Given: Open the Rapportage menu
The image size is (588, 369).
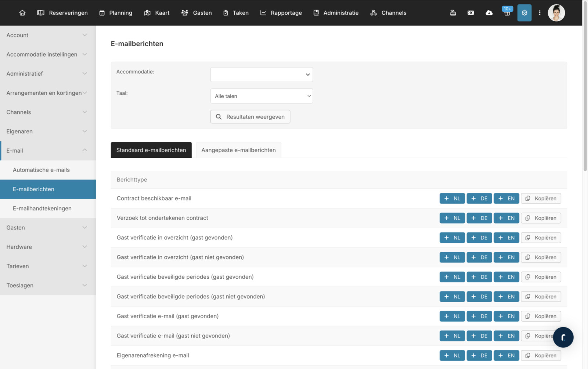Looking at the screenshot, I should coord(281,13).
